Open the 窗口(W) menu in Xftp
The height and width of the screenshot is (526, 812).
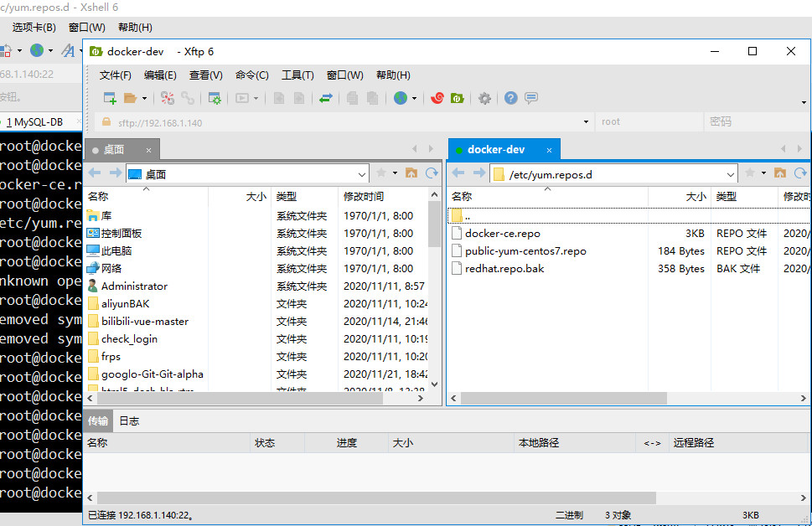pos(345,75)
